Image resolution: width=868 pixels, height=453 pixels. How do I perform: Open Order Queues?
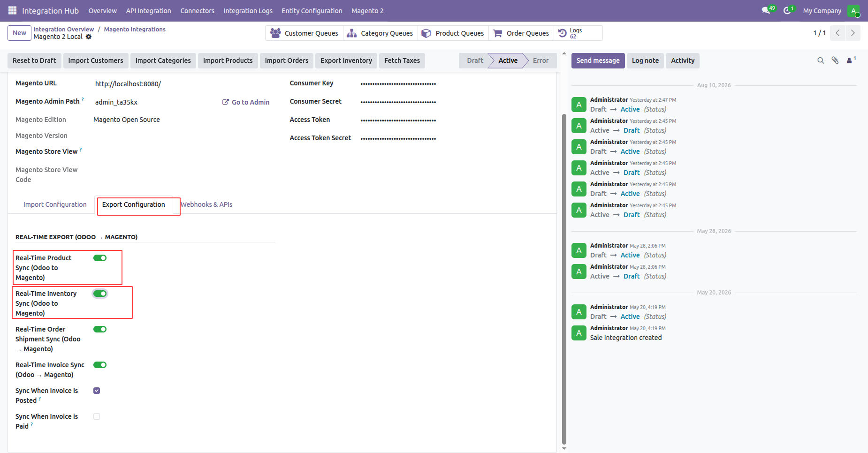[x=521, y=33]
